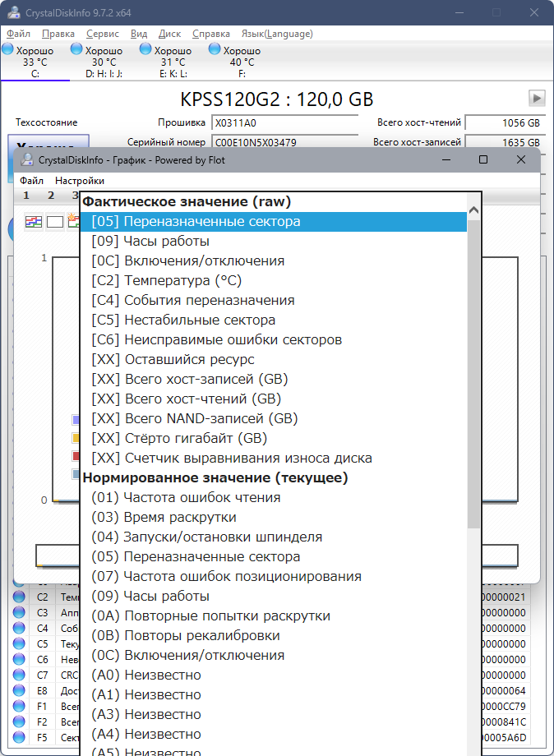Click status orb in E8 attribute row

pos(19,690)
